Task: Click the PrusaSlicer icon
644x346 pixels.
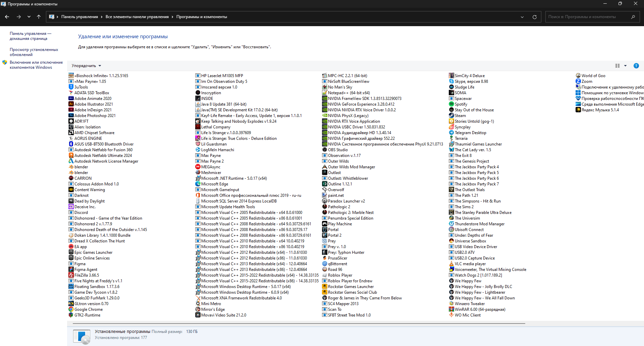Action: pos(325,258)
